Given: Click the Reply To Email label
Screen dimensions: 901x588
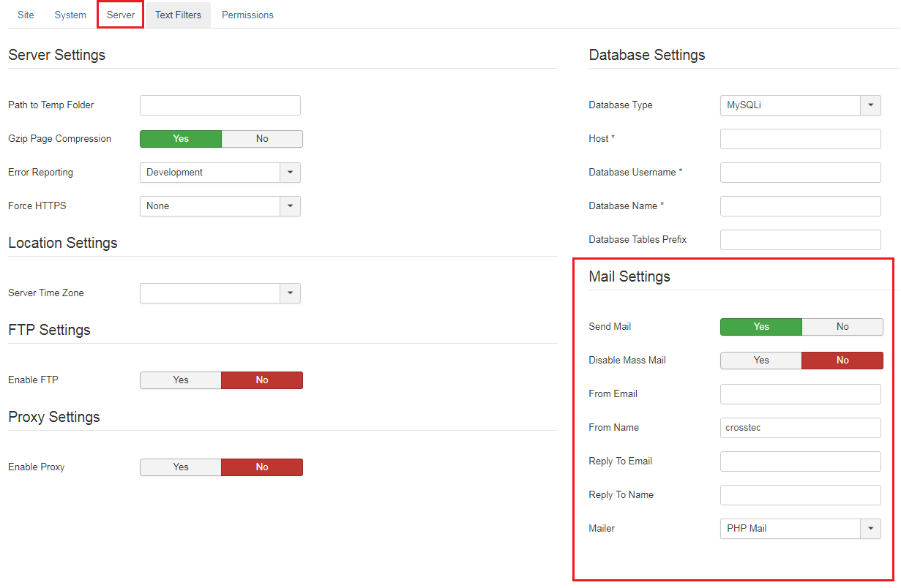Looking at the screenshot, I should [x=621, y=461].
